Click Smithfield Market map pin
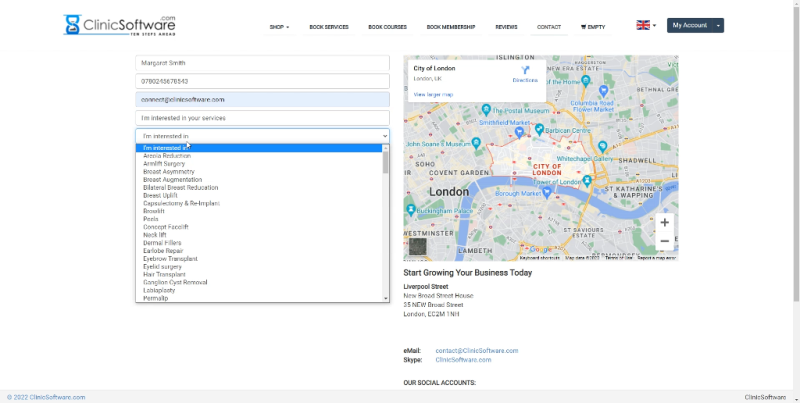 [x=519, y=132]
